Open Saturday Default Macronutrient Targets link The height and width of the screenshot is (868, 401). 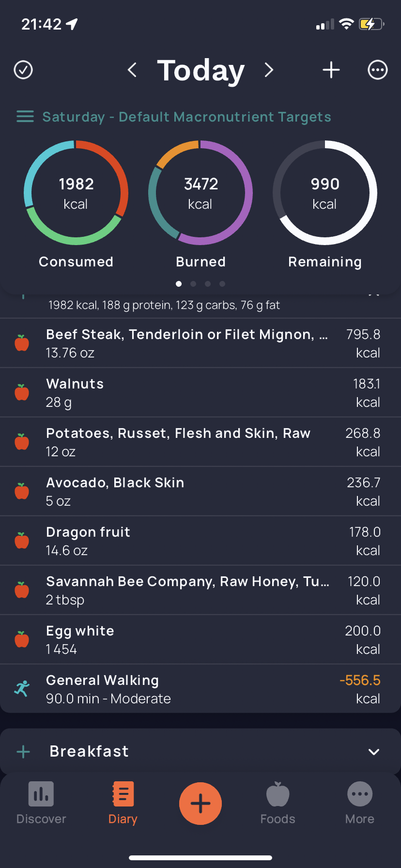[186, 117]
